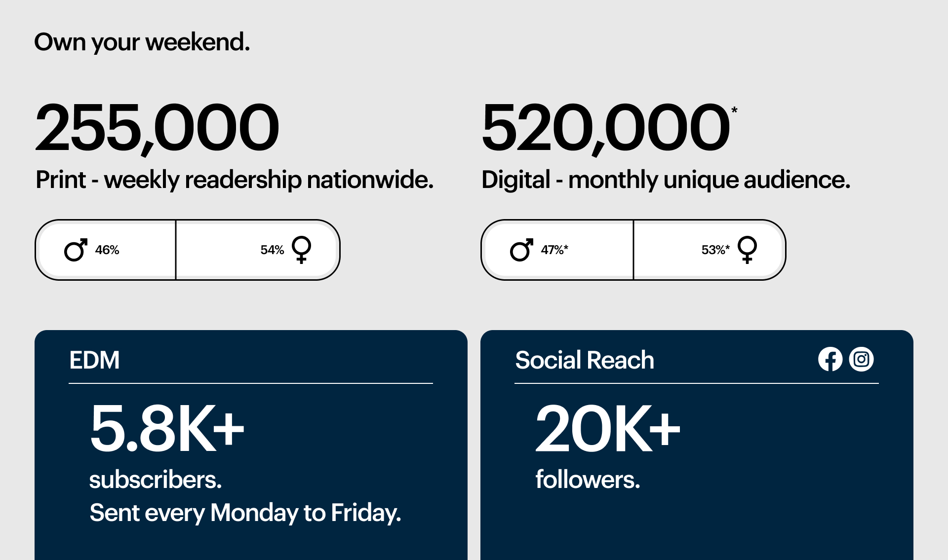Image resolution: width=948 pixels, height=560 pixels.
Task: Click the female symbol beside 54%
Action: [301, 249]
